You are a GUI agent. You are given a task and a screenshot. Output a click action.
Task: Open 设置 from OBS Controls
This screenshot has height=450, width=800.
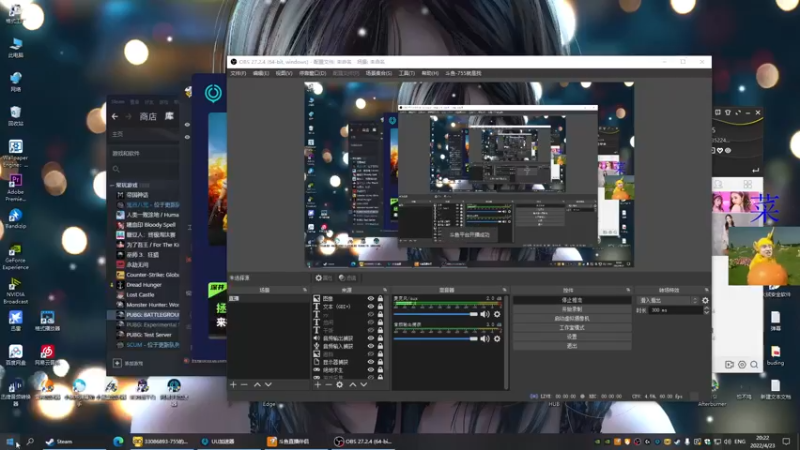[x=571, y=337]
